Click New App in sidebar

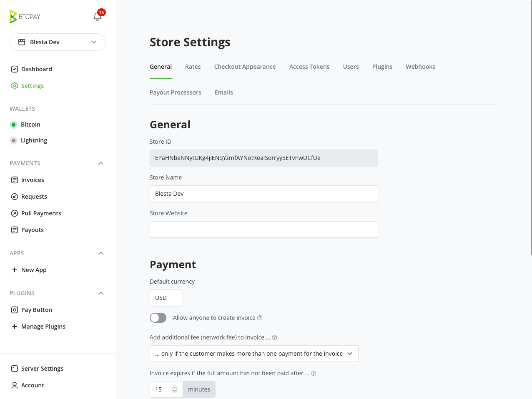click(x=34, y=270)
